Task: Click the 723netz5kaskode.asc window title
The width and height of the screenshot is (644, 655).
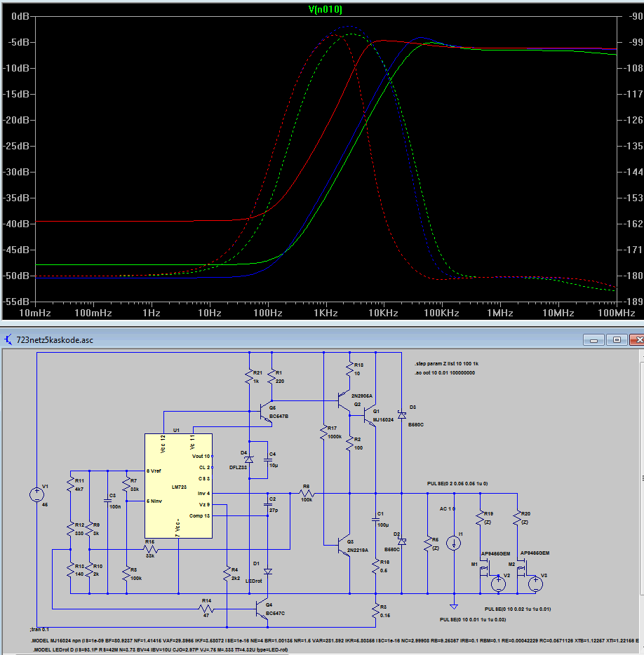Action: (55, 340)
